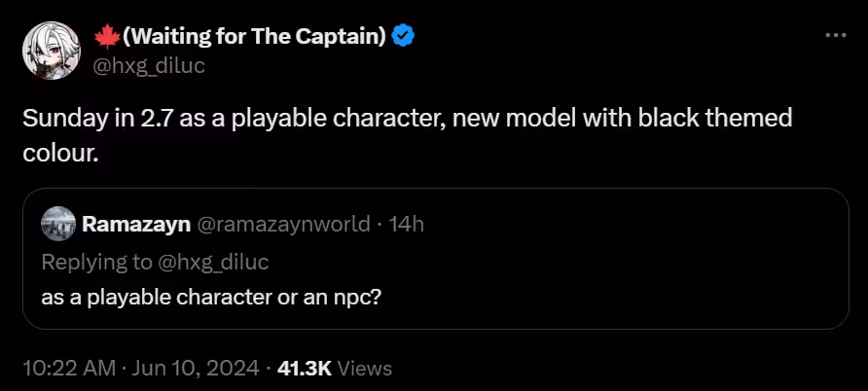Click the 41.3K view count number
The image size is (868, 391).
(305, 369)
